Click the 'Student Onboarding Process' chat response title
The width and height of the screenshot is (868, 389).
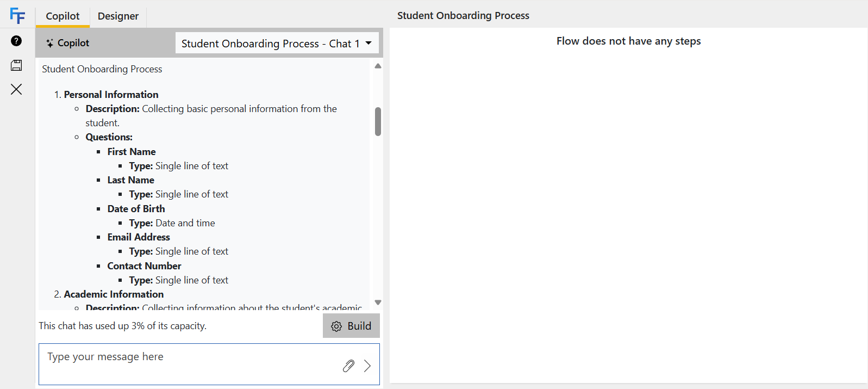click(x=102, y=69)
